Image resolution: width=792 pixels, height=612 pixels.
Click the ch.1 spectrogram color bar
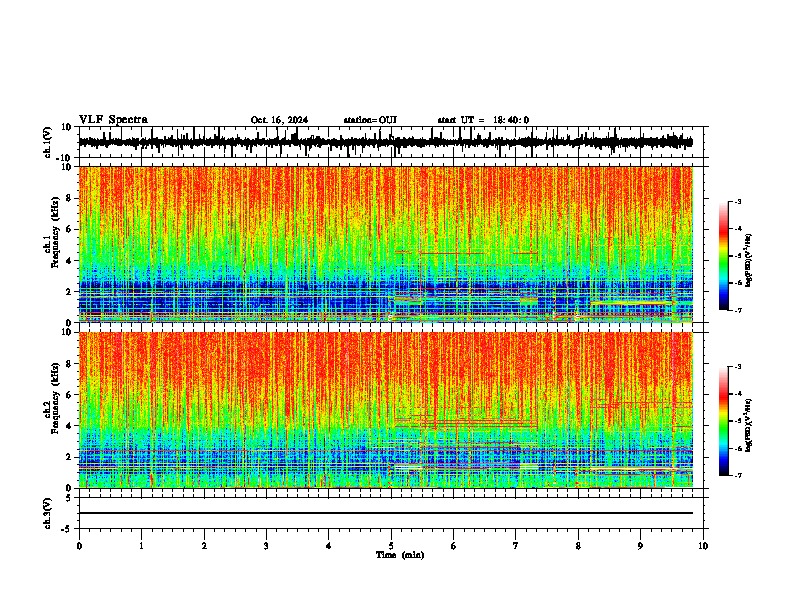pos(723,256)
